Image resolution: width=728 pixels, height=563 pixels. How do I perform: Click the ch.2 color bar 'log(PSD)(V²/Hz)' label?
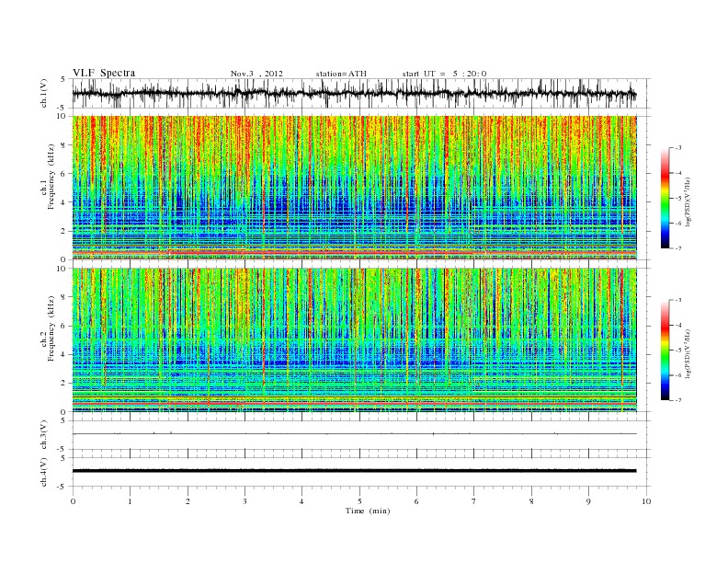(688, 353)
